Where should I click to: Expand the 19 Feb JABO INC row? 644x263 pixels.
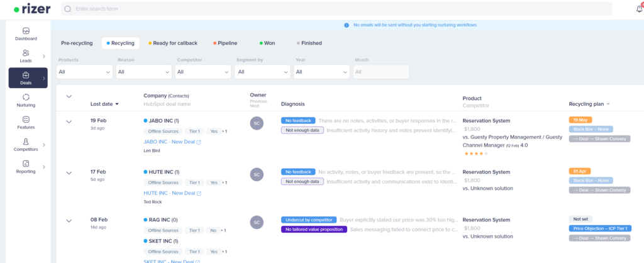coord(69,121)
